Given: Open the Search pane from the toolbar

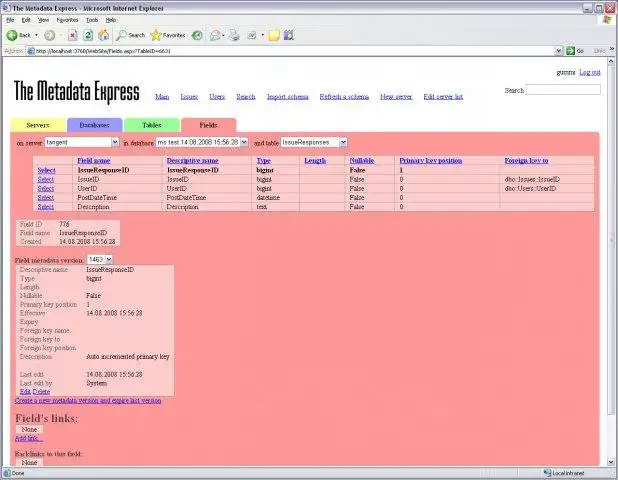Looking at the screenshot, I should (131, 35).
